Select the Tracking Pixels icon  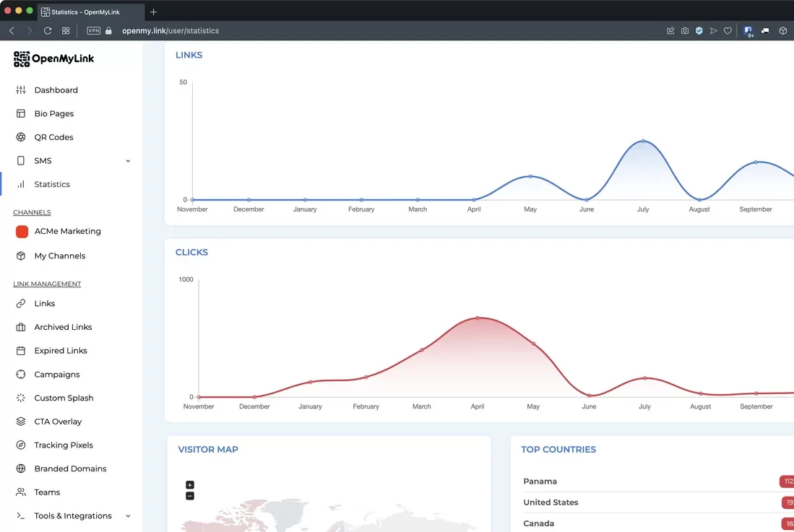coord(21,445)
